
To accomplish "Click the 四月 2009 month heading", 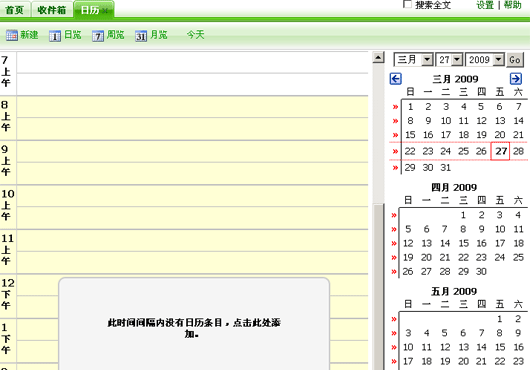I will pyautogui.click(x=454, y=188).
